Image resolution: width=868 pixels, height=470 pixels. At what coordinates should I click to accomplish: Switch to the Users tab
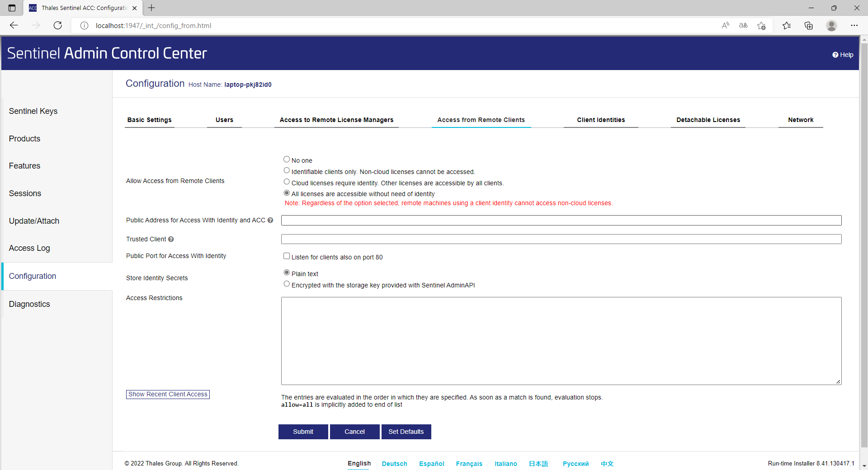(224, 120)
